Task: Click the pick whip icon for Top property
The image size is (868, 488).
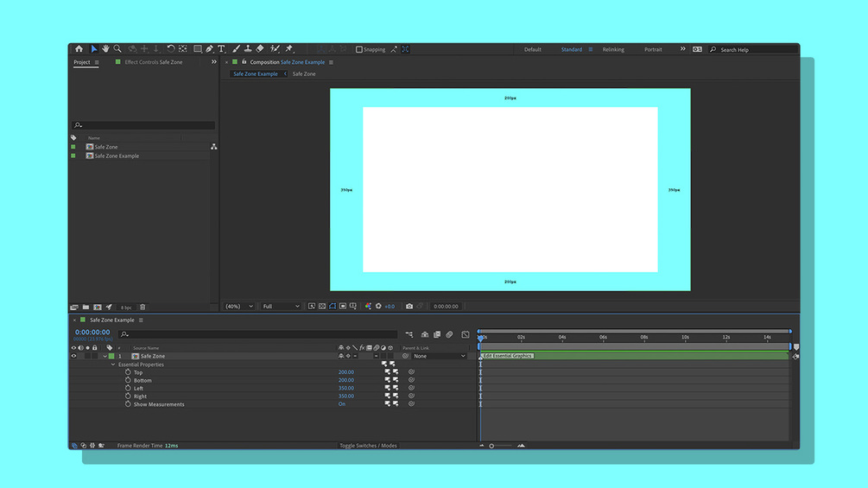Action: 411,371
